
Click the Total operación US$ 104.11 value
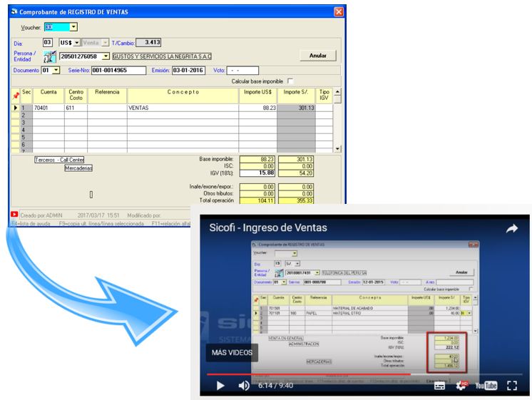coord(257,200)
